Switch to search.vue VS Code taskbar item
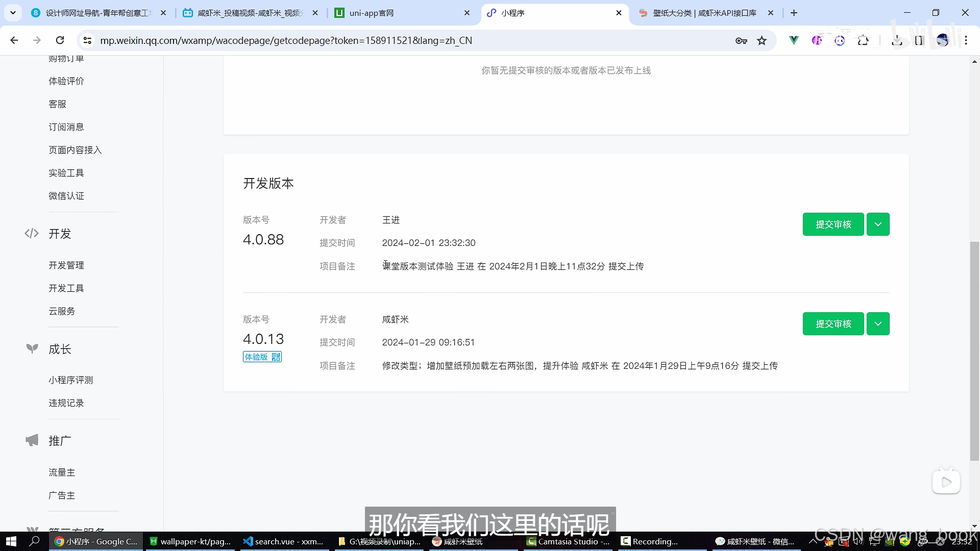 point(284,541)
